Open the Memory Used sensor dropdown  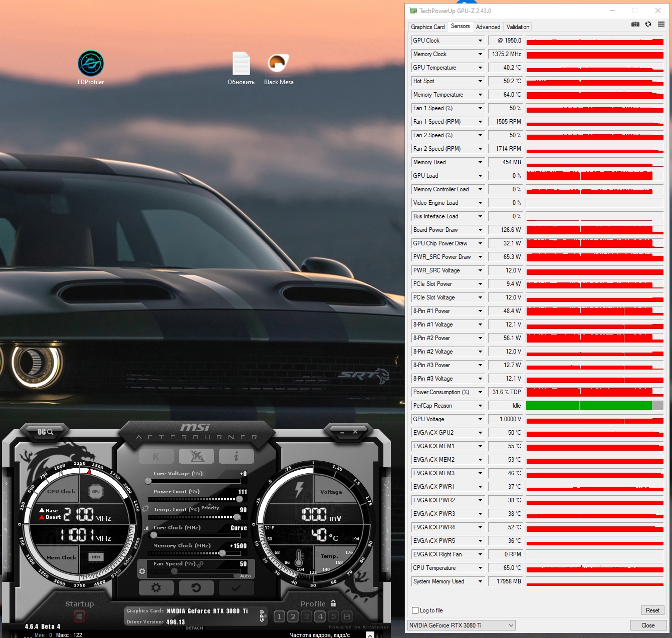480,162
